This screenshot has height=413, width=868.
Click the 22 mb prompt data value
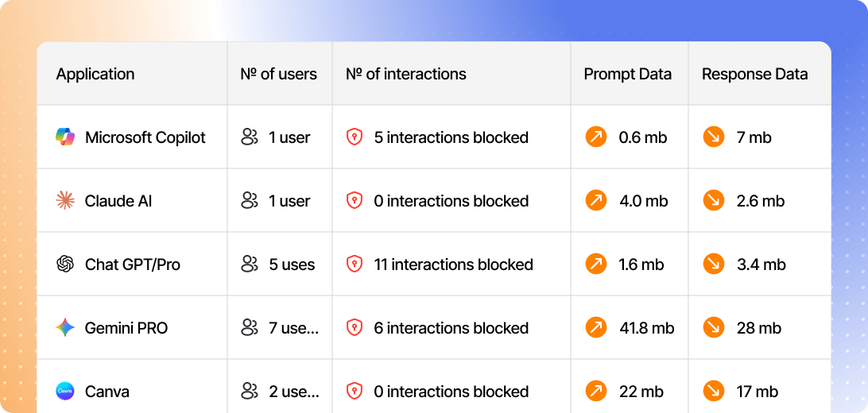[639, 392]
